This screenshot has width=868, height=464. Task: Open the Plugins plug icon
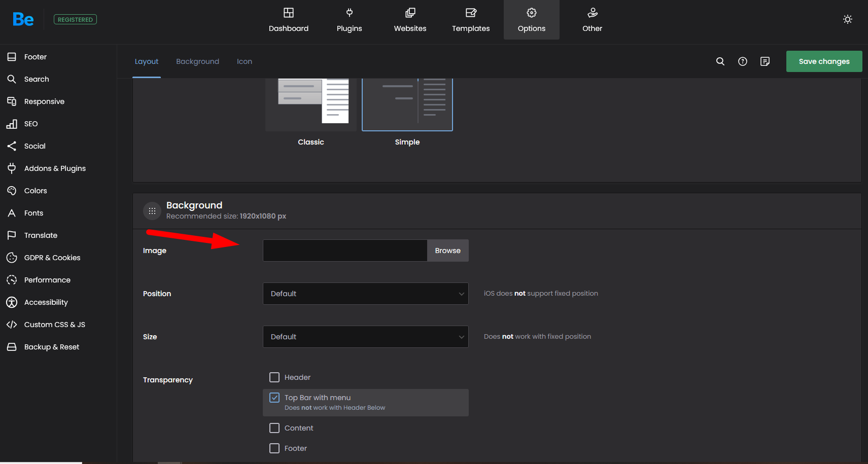pos(350,13)
